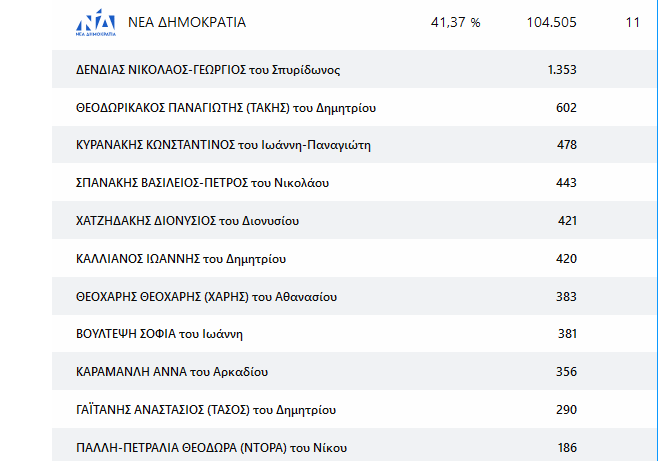Select candidate ΔΕΝΔΙΑΣ ΝΙΚΟΛΑΟΣ-ΓΕΩΡΓΙΟΣ row
658x461 pixels.
click(x=354, y=69)
